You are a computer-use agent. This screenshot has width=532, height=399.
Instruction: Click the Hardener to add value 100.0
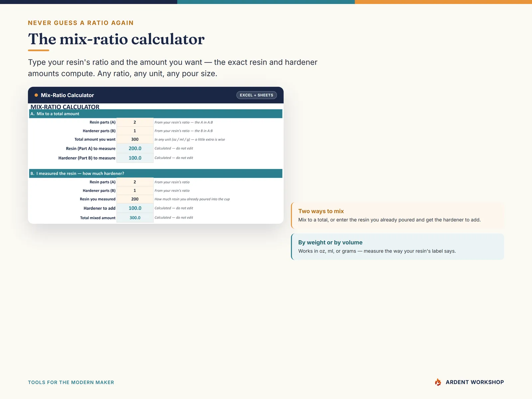pos(135,208)
